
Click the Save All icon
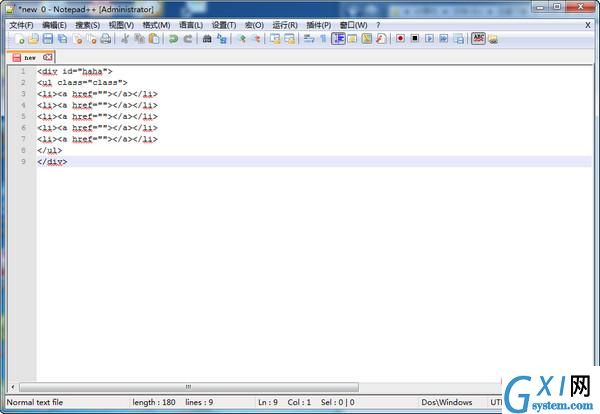pos(62,39)
